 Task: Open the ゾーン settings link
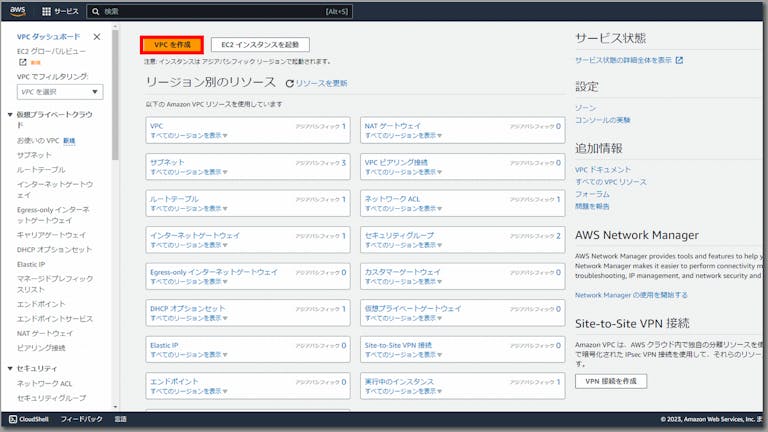point(585,108)
